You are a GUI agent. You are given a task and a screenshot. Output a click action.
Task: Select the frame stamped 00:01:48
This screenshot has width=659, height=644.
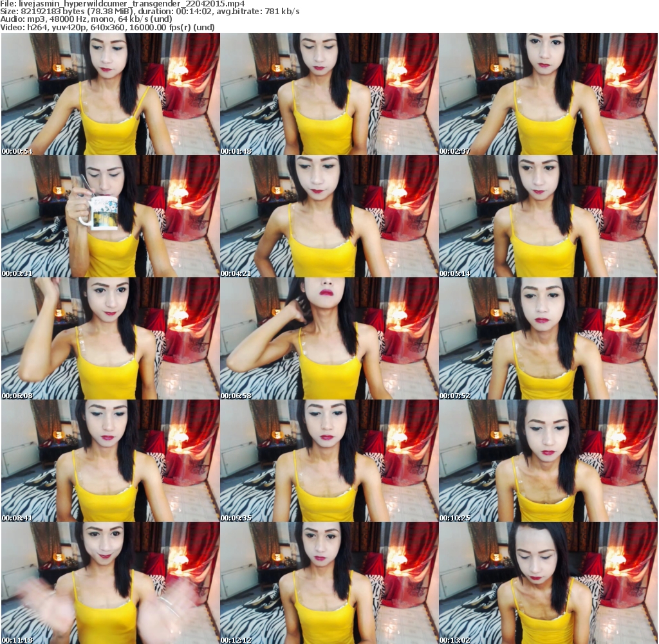[x=329, y=94]
